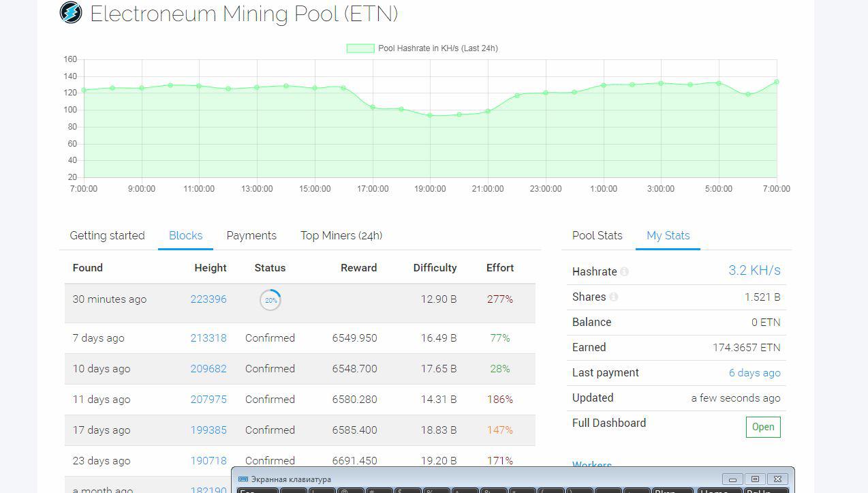Click the Reward column header
The width and height of the screenshot is (868, 493).
pos(359,268)
